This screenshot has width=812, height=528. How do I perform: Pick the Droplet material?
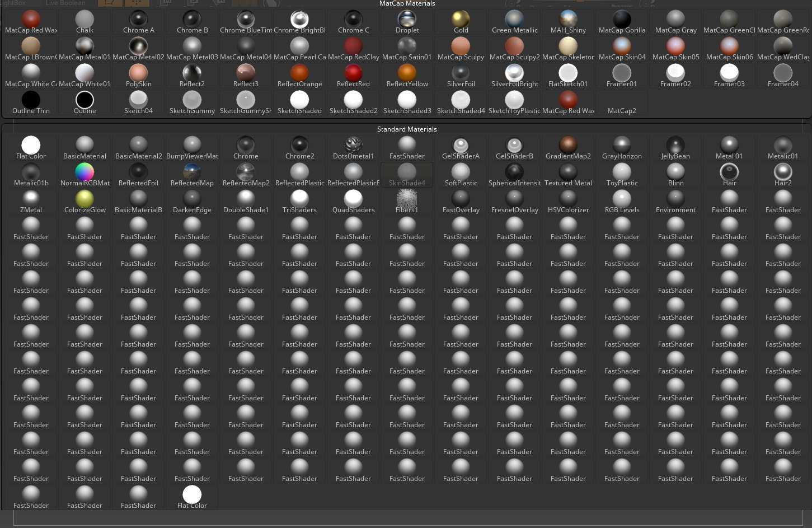(x=407, y=22)
